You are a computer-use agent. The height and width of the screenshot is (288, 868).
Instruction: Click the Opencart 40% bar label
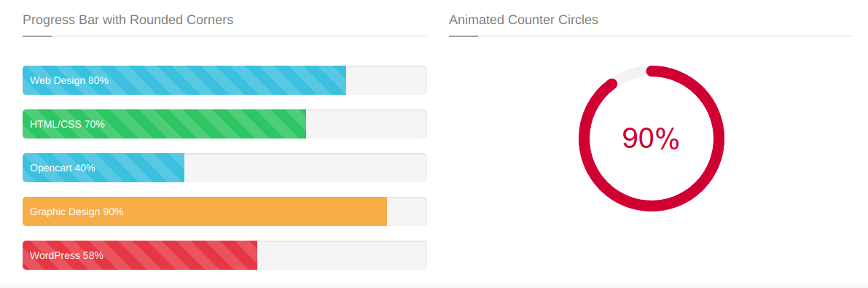[x=63, y=168]
